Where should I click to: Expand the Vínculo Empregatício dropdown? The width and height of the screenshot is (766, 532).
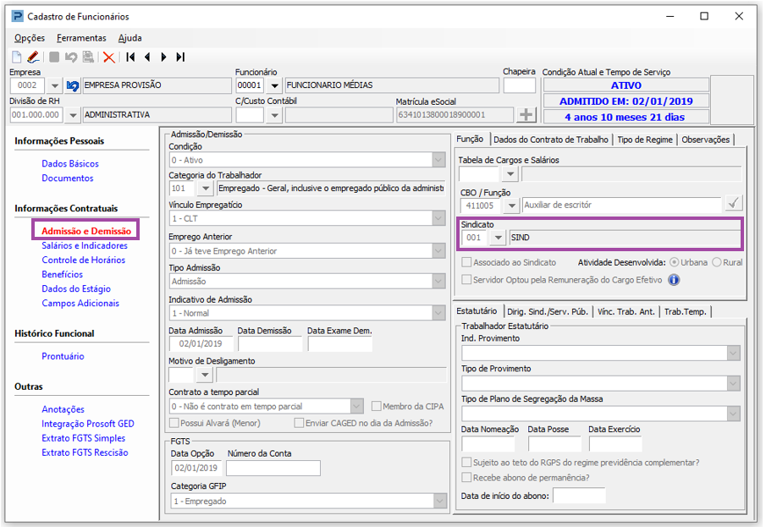[438, 218]
